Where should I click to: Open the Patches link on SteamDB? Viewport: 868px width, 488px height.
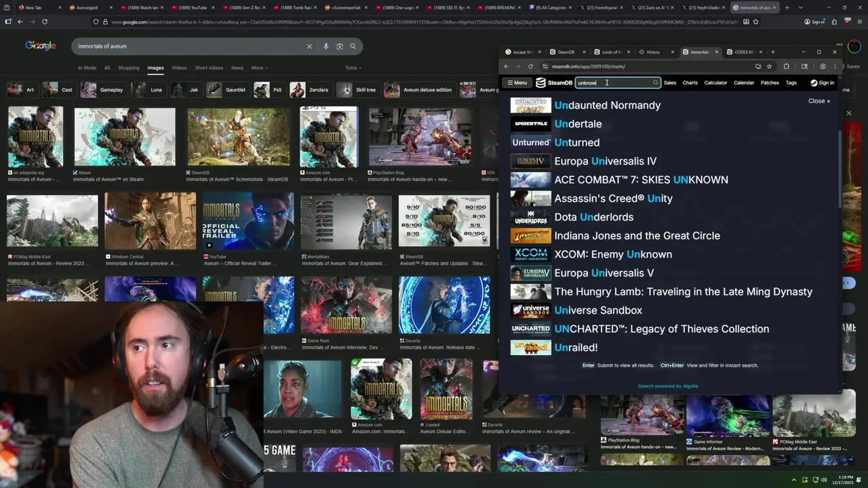pyautogui.click(x=770, y=83)
